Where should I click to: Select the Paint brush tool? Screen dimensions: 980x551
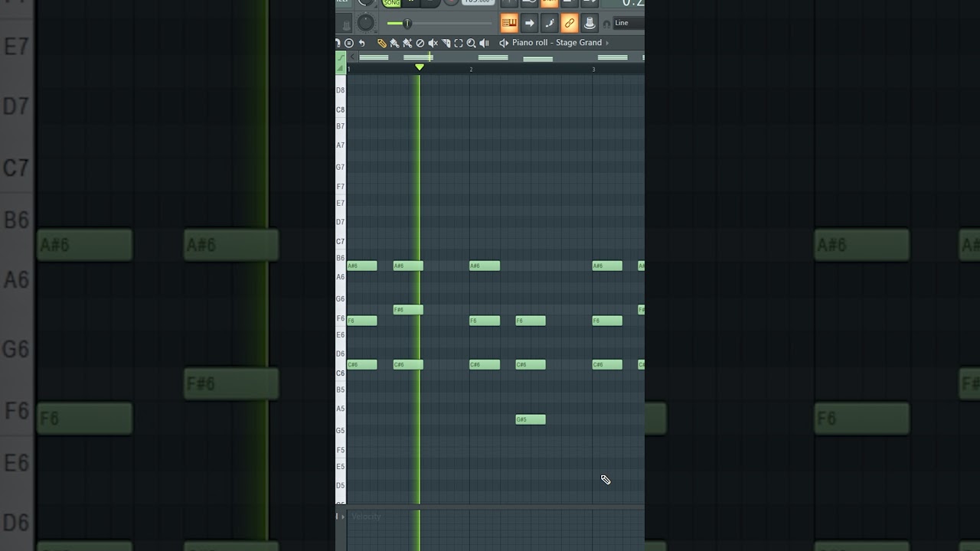point(394,44)
